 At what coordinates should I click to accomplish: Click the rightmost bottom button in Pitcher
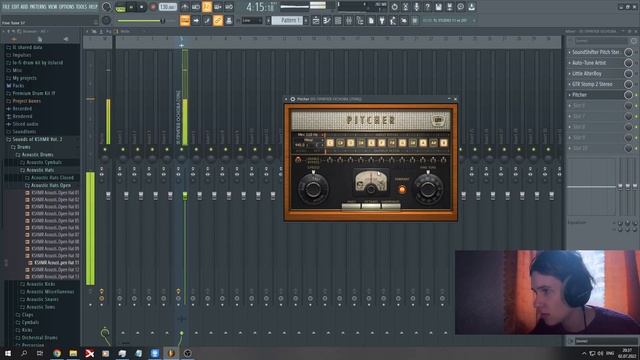tap(391, 205)
